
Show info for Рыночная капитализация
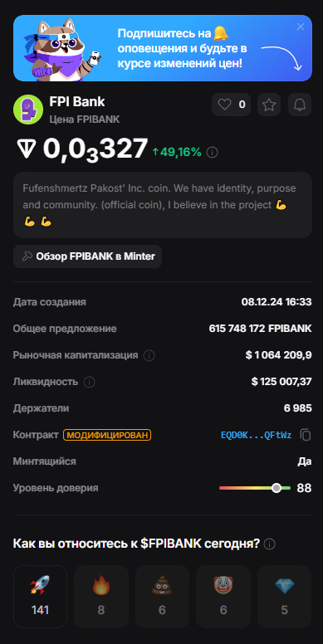pyautogui.click(x=149, y=355)
